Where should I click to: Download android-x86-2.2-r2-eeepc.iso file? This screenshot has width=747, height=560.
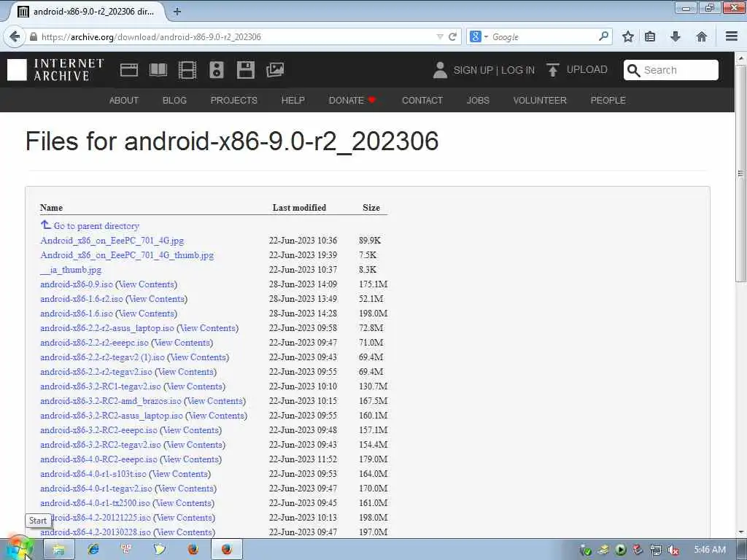(x=94, y=343)
